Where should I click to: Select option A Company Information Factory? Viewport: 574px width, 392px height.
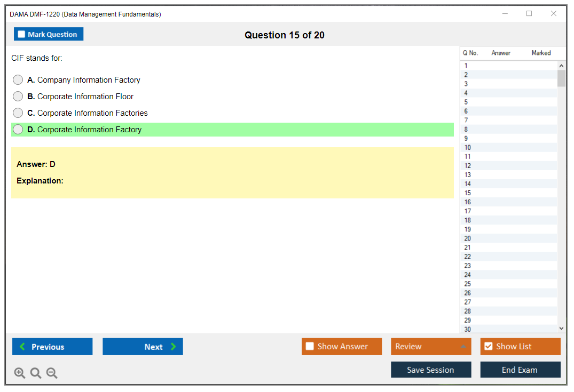click(x=18, y=80)
